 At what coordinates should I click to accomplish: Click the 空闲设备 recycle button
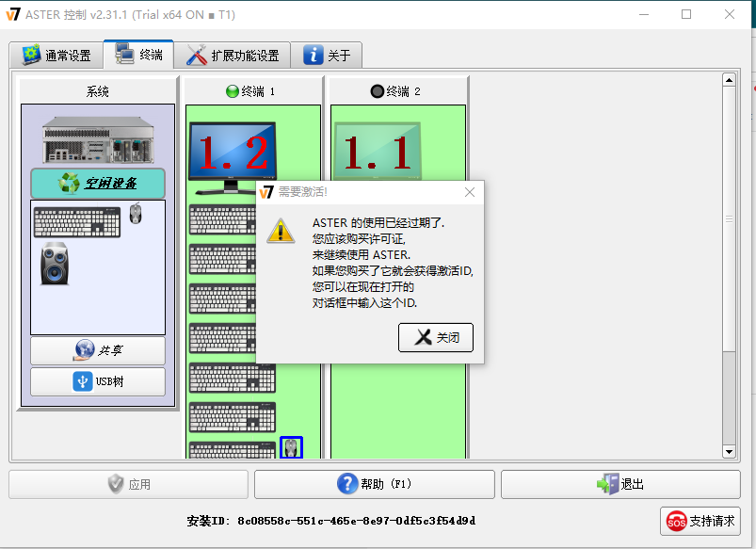pos(98,184)
